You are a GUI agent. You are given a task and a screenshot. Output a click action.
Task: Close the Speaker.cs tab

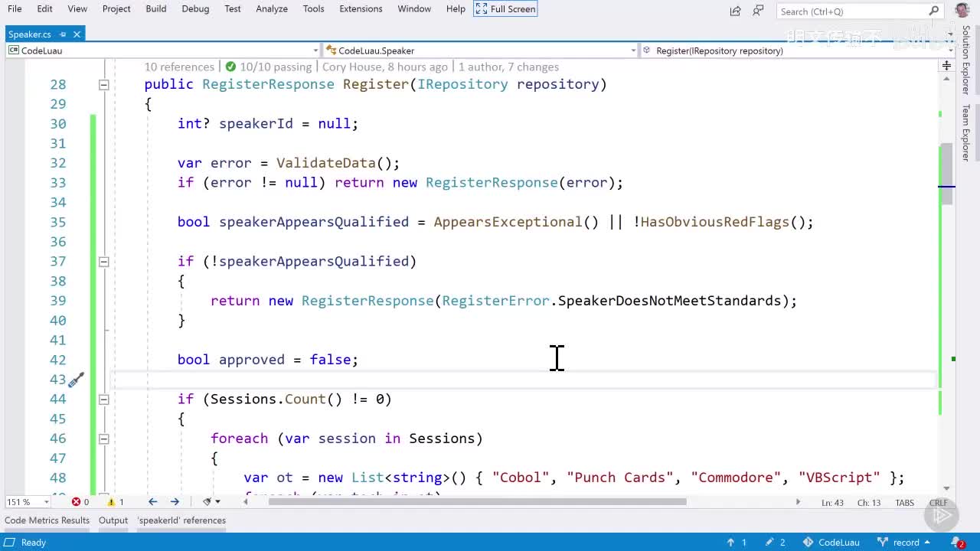click(x=77, y=34)
